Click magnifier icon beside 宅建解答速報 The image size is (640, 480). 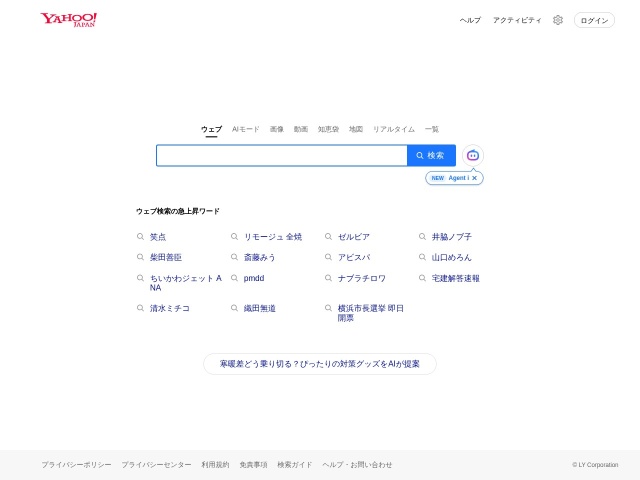click(422, 278)
